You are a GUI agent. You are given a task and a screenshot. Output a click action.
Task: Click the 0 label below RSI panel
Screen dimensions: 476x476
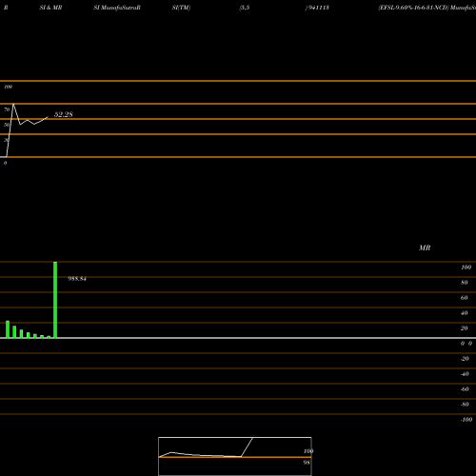(x=5, y=163)
